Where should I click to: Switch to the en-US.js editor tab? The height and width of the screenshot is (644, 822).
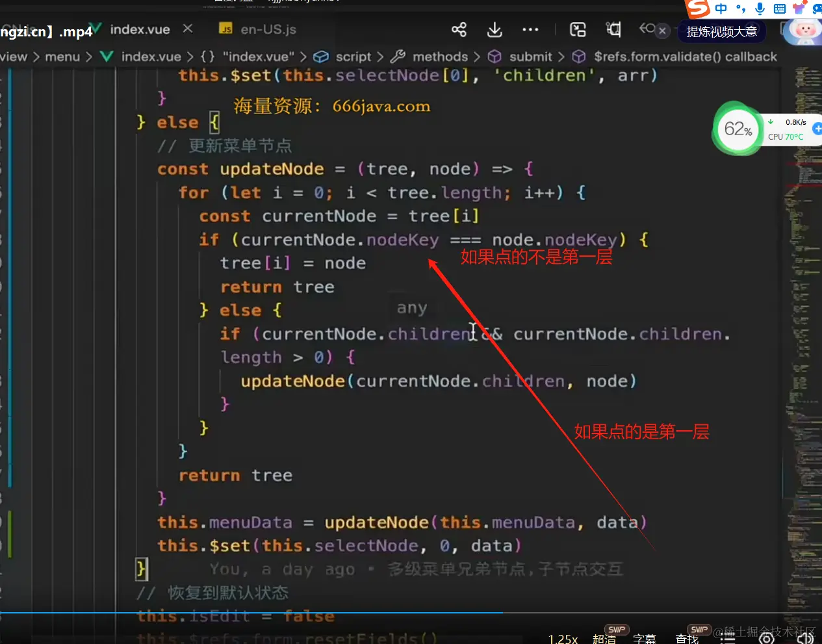click(268, 29)
